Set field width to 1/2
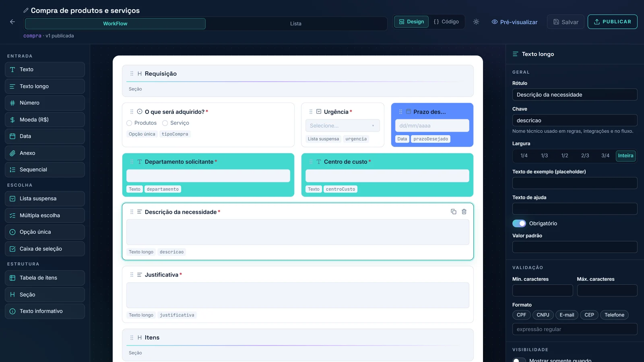 565,156
